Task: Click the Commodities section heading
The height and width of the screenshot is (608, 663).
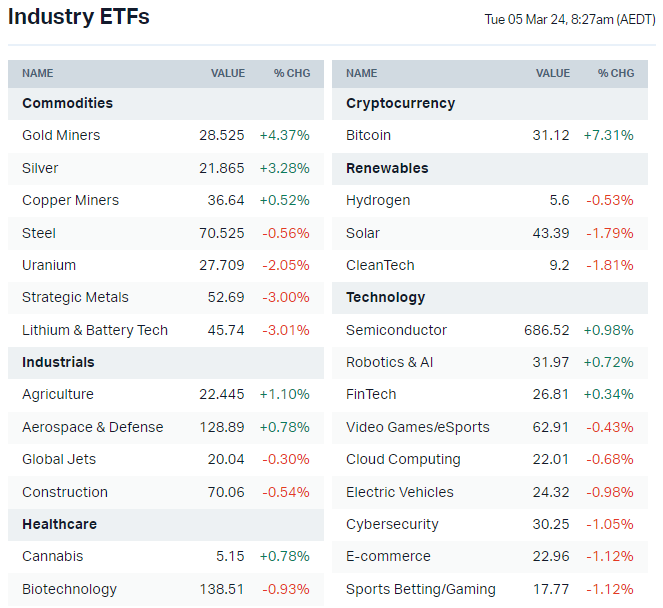Action: point(67,103)
